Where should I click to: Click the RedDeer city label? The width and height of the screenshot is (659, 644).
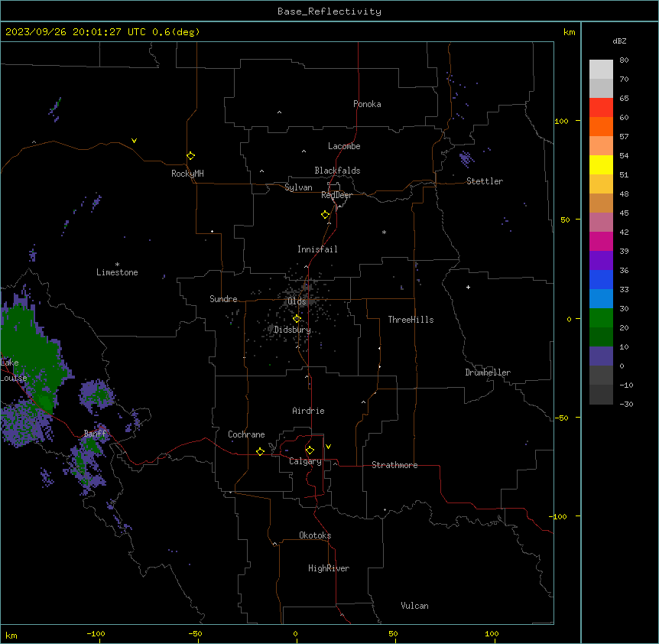pos(336,195)
